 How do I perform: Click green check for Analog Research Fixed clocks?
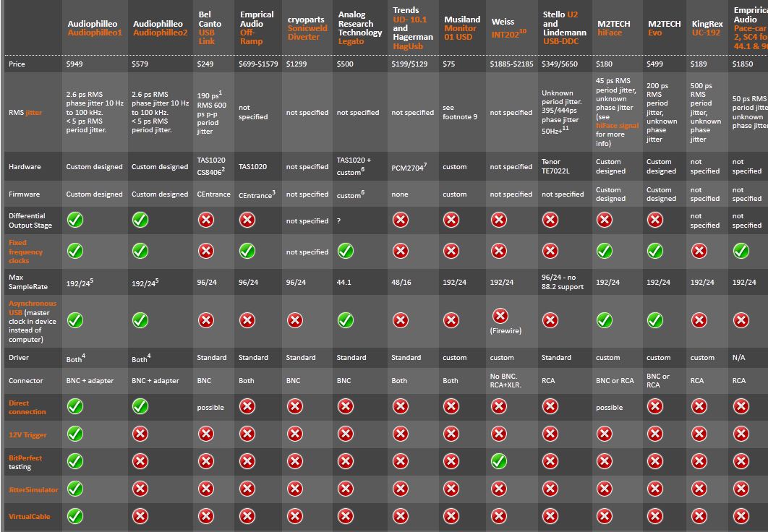[x=346, y=251]
